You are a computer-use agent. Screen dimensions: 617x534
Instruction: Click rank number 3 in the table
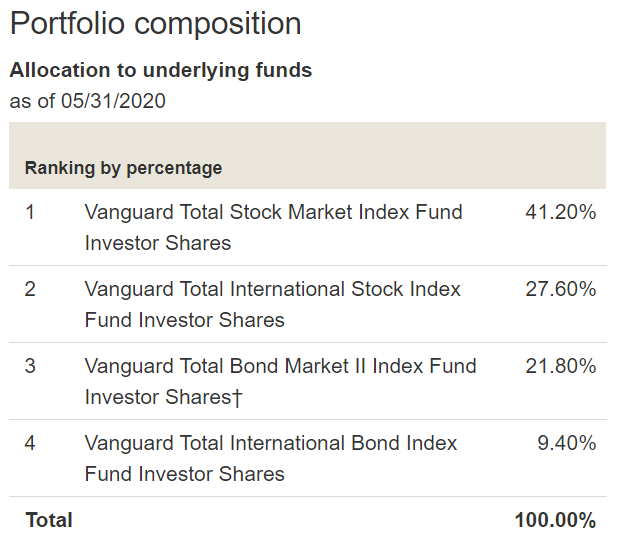pos(30,366)
